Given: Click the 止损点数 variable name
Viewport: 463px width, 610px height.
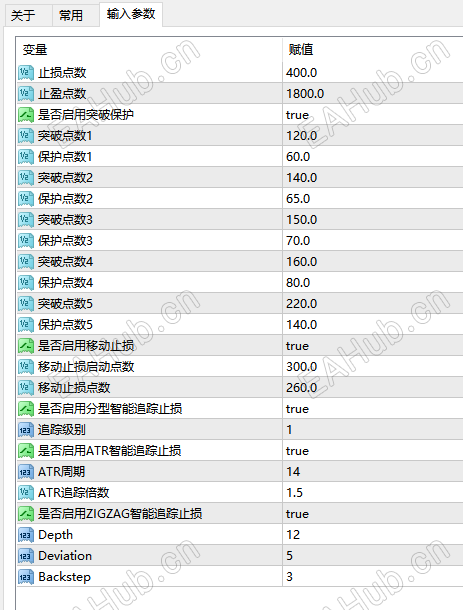Looking at the screenshot, I should point(62,73).
